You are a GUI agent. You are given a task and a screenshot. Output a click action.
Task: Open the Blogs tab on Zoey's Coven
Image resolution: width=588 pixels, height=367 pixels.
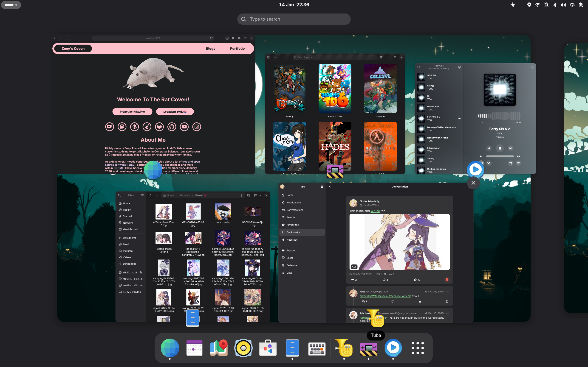[x=210, y=49]
